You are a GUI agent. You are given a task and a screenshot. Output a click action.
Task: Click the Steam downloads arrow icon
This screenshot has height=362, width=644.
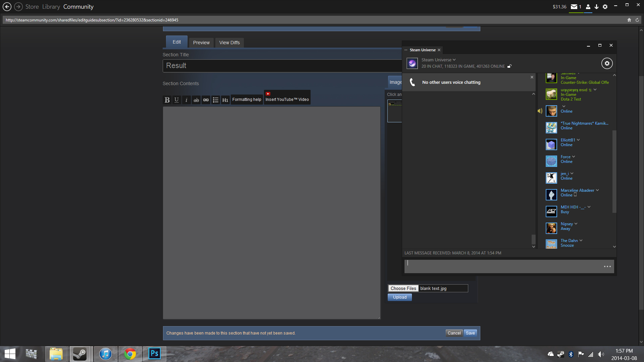click(596, 7)
